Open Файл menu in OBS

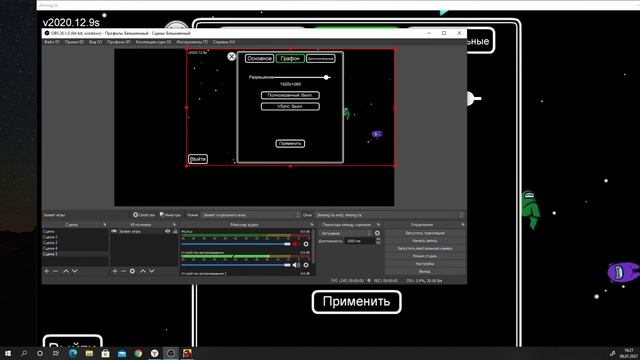(x=51, y=42)
